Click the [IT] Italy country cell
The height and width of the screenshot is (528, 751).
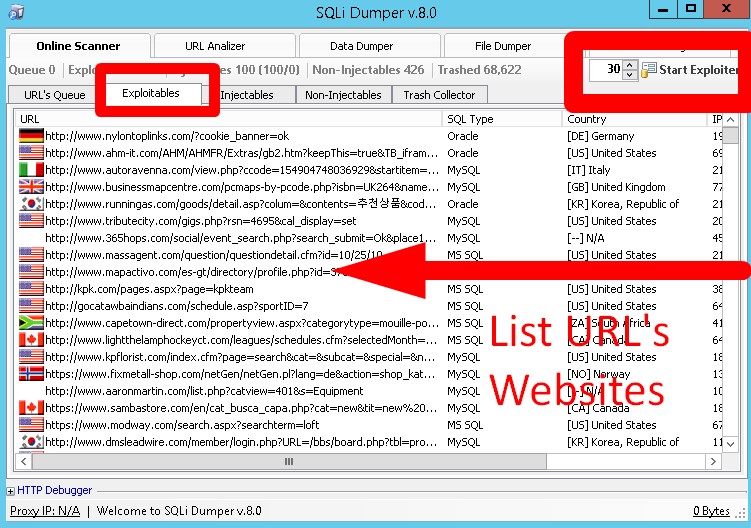point(589,170)
